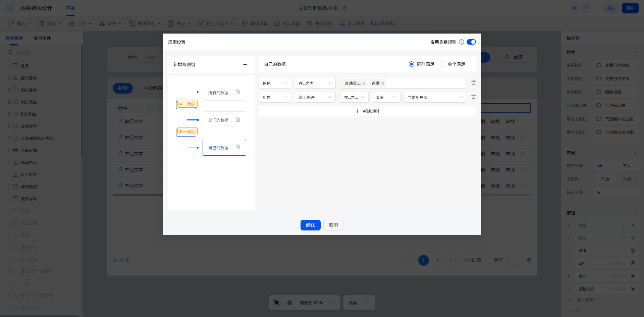The image size is (644, 317).
Task: Open the 开始 tab
Action: [70, 8]
